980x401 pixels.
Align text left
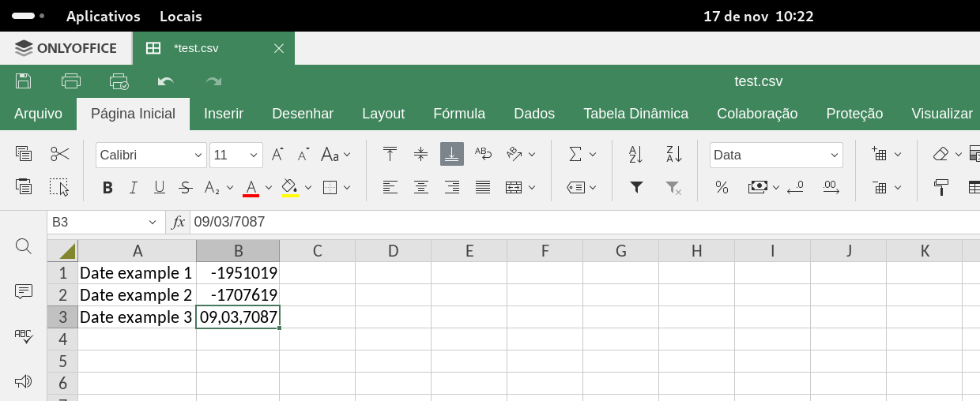390,187
